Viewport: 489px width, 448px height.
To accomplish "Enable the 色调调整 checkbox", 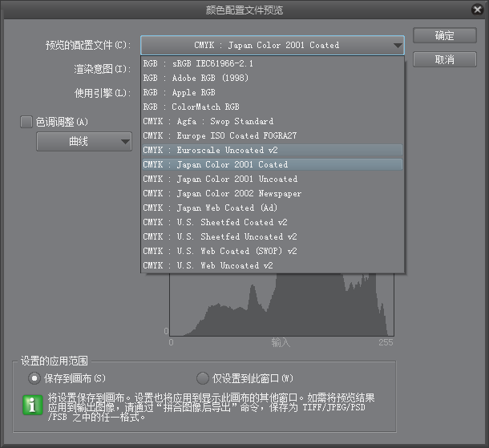I will pyautogui.click(x=26, y=122).
